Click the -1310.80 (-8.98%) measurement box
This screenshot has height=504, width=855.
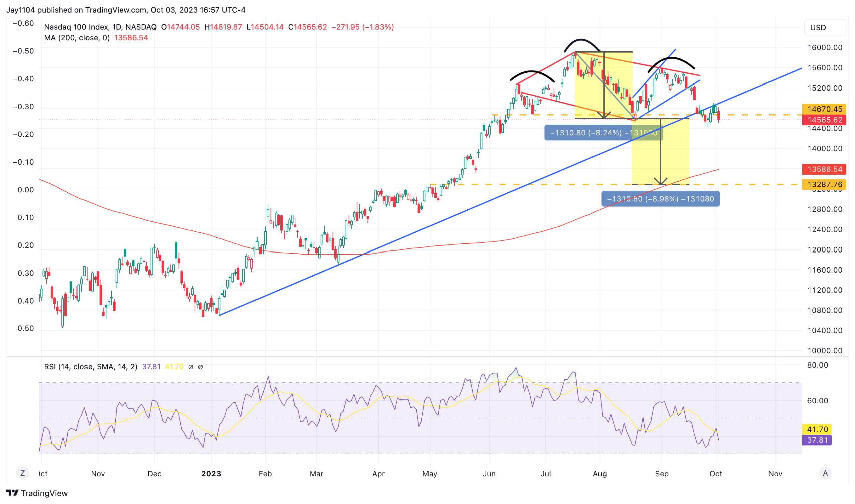pyautogui.click(x=660, y=199)
